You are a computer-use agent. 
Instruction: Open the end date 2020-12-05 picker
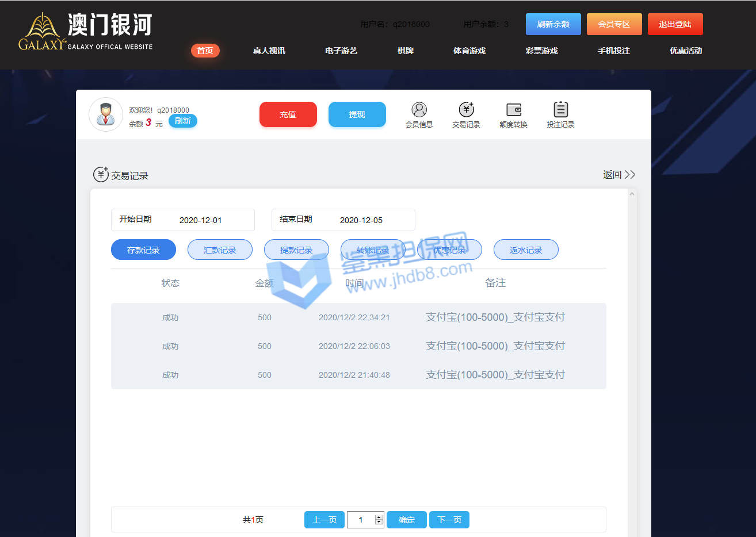coord(361,220)
